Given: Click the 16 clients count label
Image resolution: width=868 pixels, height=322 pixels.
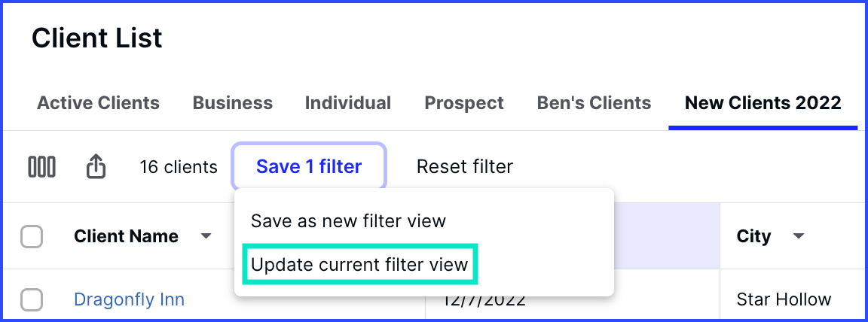Looking at the screenshot, I should pyautogui.click(x=179, y=166).
